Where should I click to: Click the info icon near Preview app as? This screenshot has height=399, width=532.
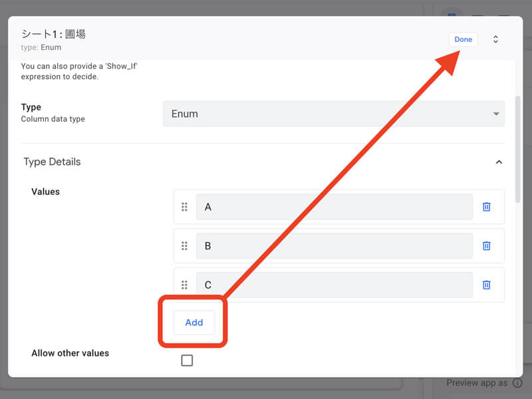coord(517,383)
